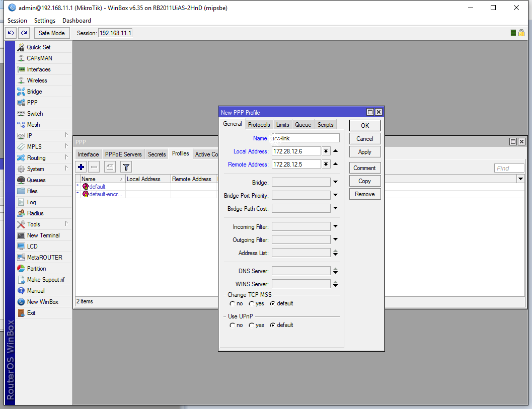Set Change TCP MSS to no
The image size is (532, 409).
(x=236, y=303)
